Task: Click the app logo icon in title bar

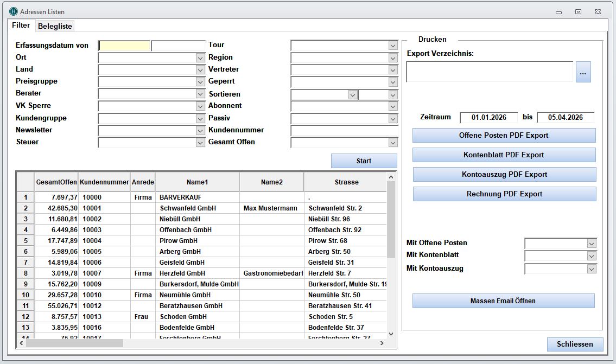Action: [x=14, y=11]
